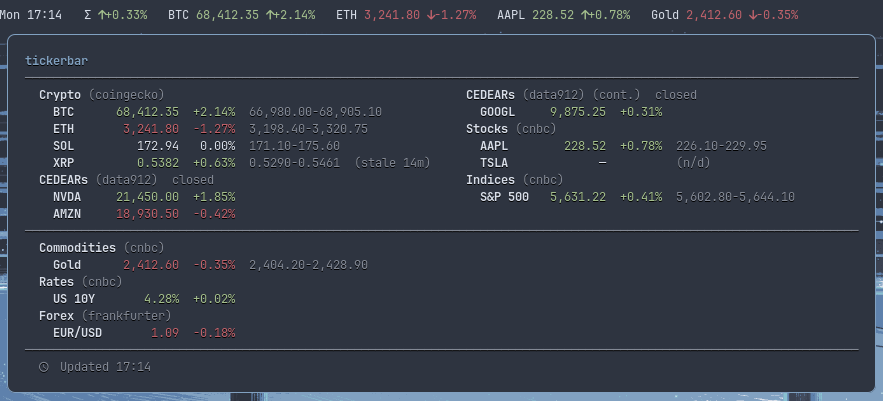Viewport: 883px width, 401px height.
Task: Click ETH range 3,198.40-3,320.75
Action: (309, 129)
